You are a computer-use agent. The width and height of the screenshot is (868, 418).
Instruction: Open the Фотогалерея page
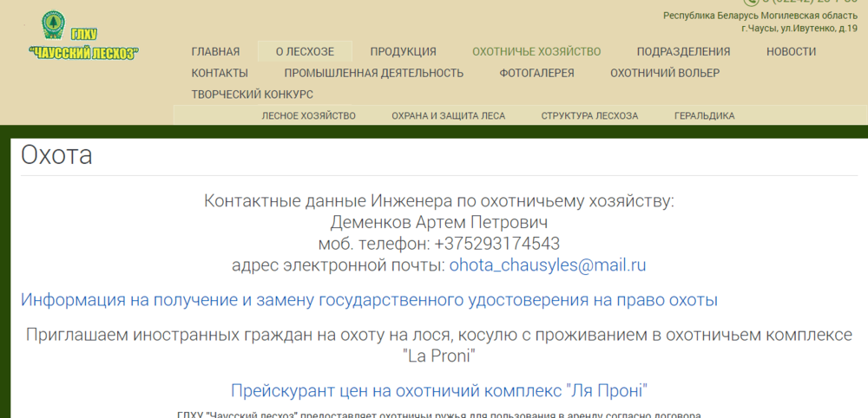click(536, 73)
